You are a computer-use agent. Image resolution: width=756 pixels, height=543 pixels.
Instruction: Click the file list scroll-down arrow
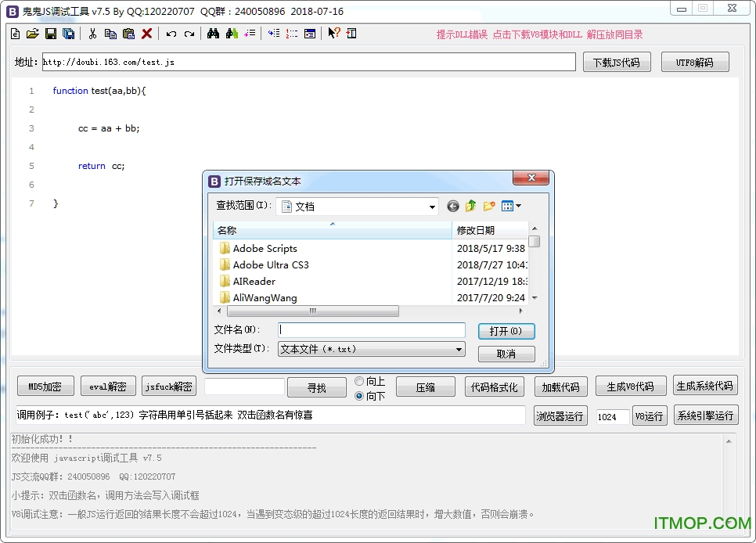pyautogui.click(x=535, y=298)
